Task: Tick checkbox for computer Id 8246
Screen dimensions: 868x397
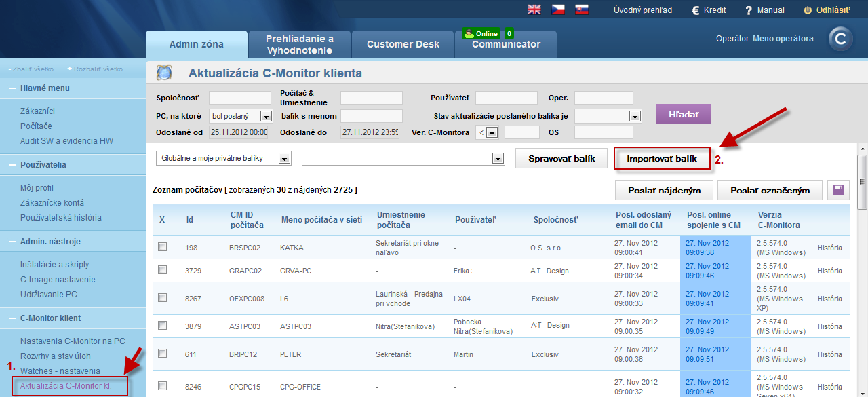Action: coord(162,385)
